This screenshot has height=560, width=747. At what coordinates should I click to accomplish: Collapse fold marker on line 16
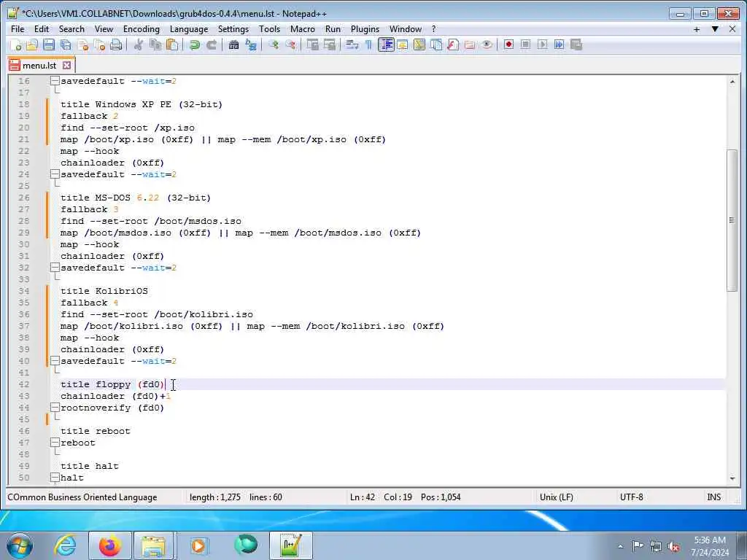(55, 81)
